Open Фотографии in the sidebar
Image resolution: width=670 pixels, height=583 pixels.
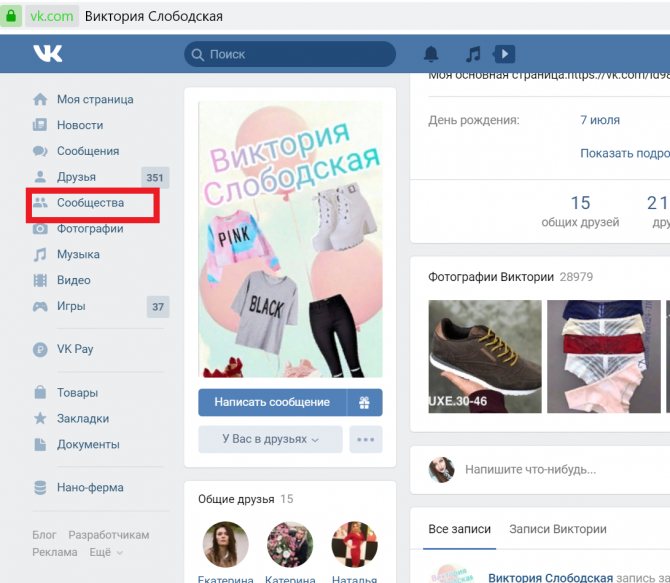90,229
